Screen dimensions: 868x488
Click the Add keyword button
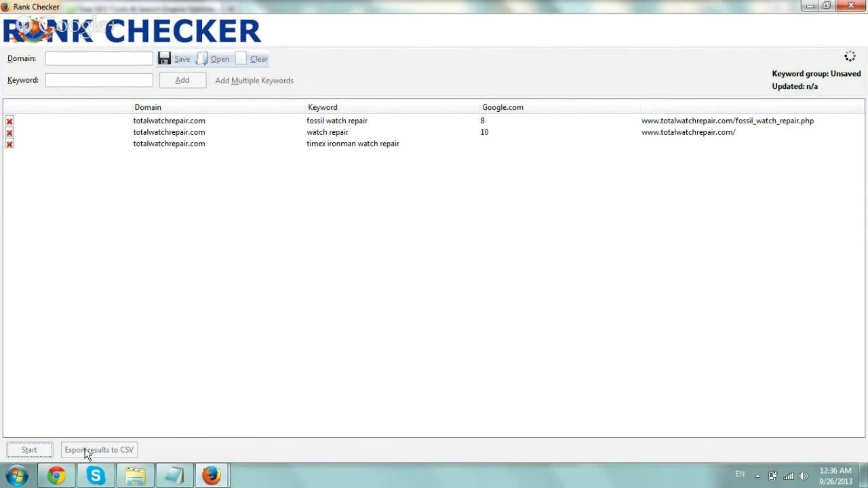[182, 80]
